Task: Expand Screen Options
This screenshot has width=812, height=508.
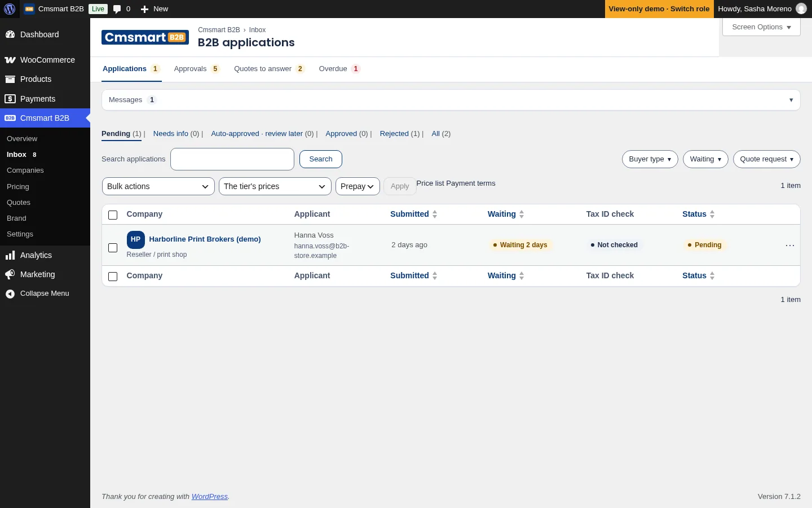Action: click(761, 27)
